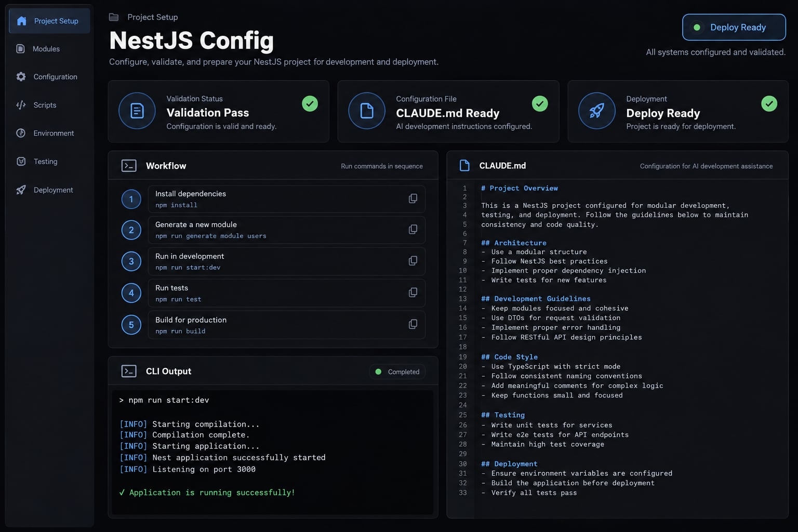Open the Configuration sidebar item
Screen dimensions: 798x532
point(49,77)
